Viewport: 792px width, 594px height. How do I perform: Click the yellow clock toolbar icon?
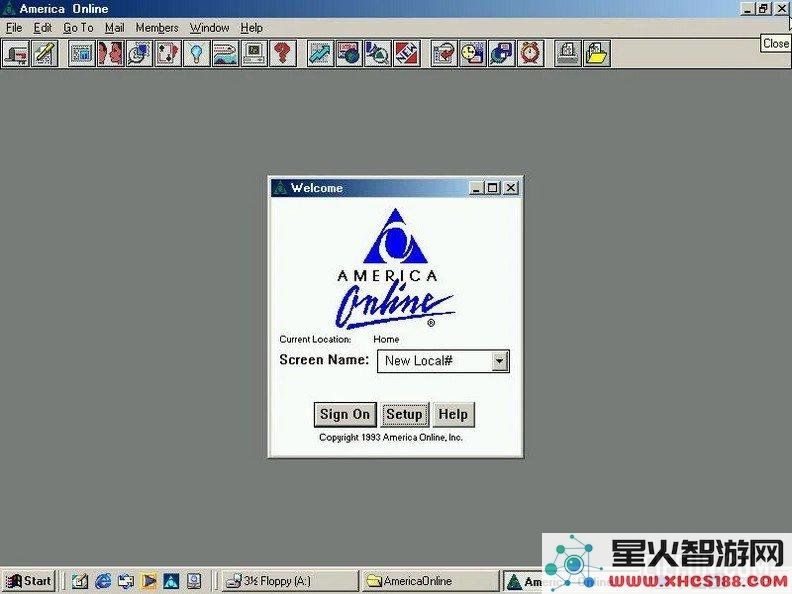point(473,53)
